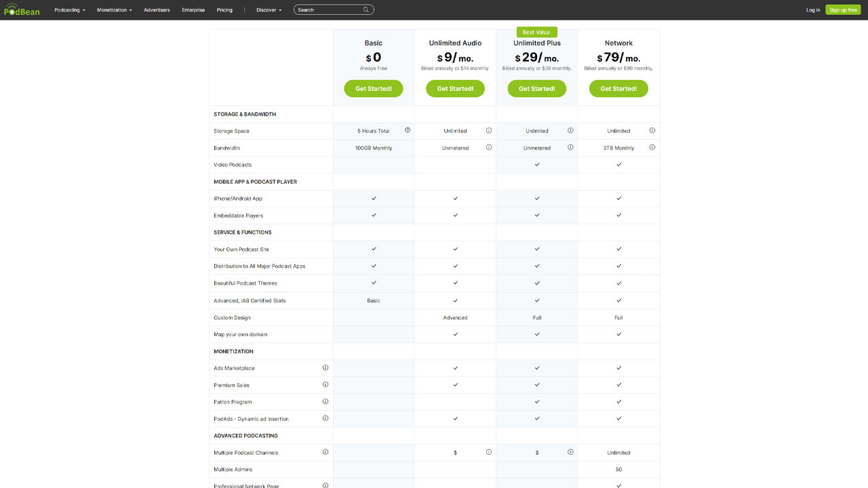The width and height of the screenshot is (868, 488).
Task: Open info icon for Network 3TB Bandwidth
Action: click(x=652, y=147)
